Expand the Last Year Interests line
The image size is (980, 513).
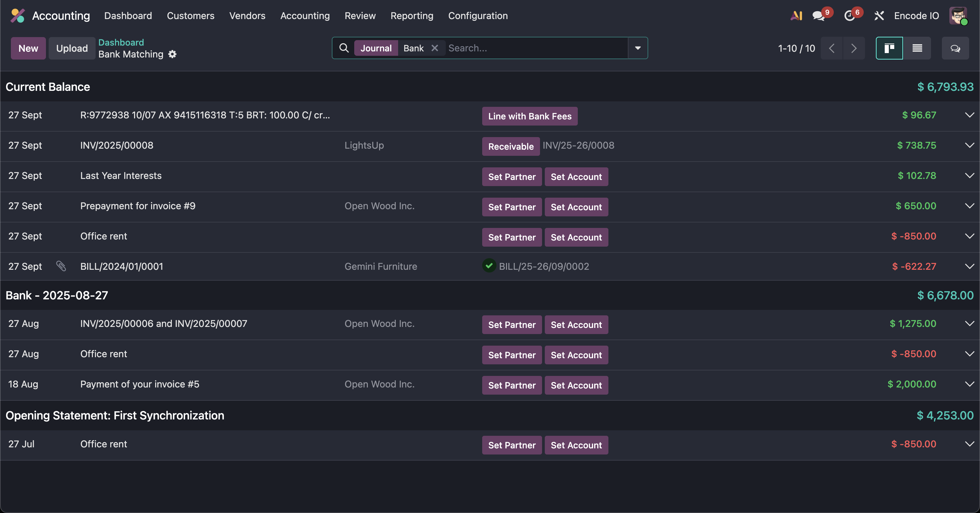[969, 175]
